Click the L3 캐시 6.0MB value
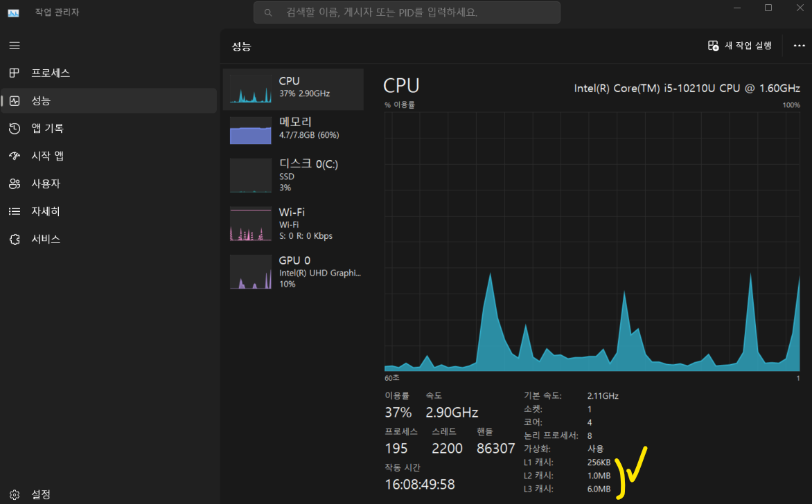812x504 pixels. click(x=599, y=489)
